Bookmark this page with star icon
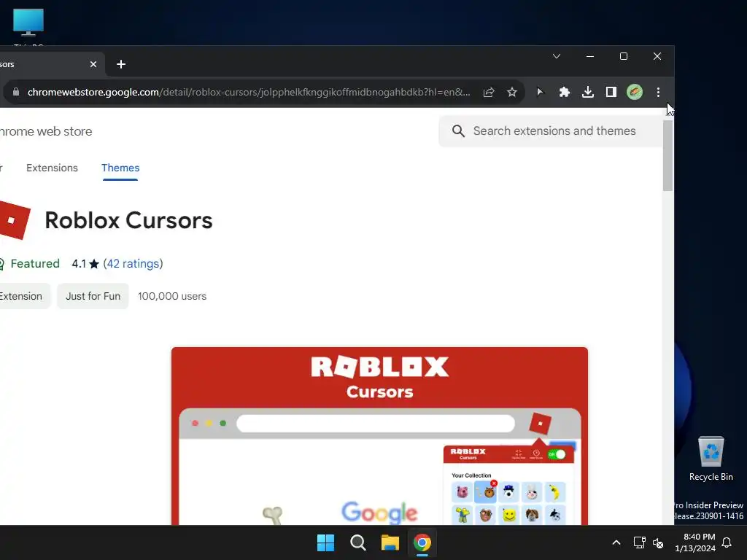The image size is (747, 560). click(x=511, y=92)
